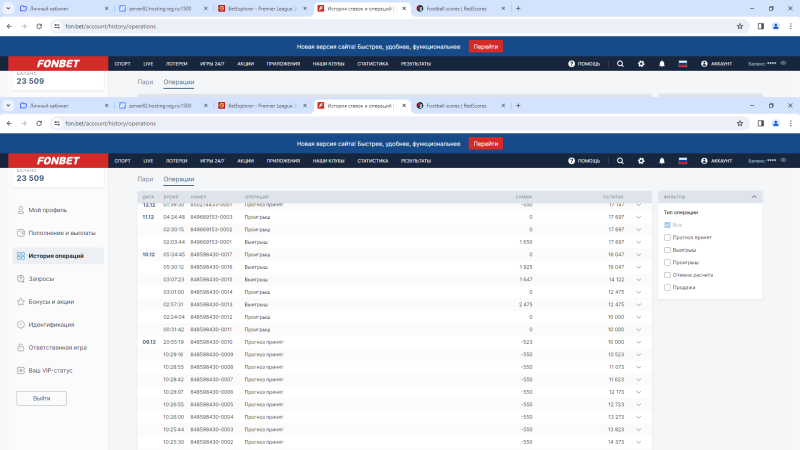Screen dimensions: 800x450
Task: Open operation number 848598430-0010
Action: 211,341
